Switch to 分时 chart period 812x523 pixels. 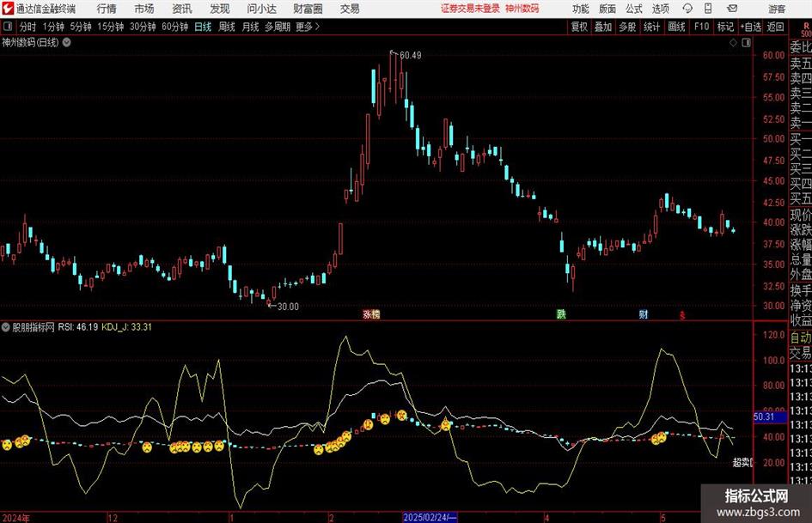click(x=28, y=27)
